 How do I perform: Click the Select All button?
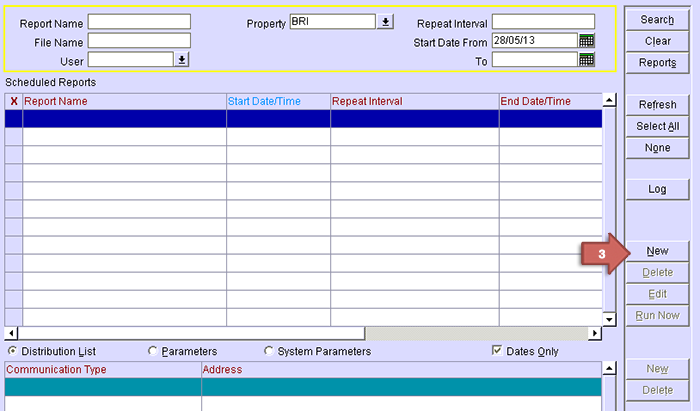point(657,126)
